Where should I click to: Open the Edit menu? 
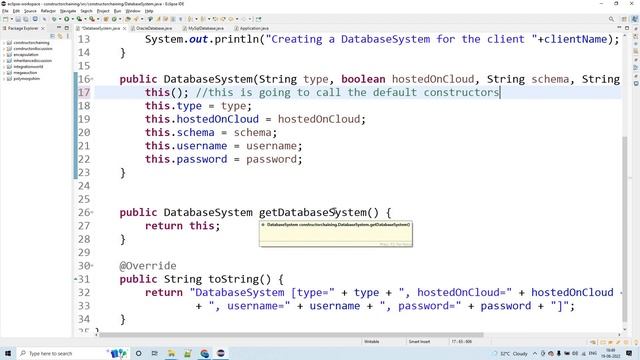click(16, 11)
